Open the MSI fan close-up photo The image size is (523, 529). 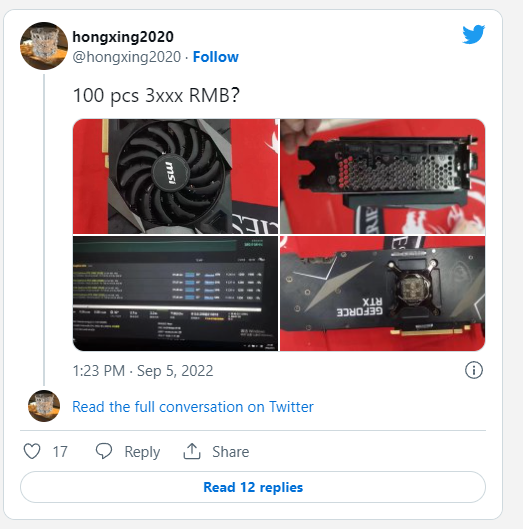(175, 176)
